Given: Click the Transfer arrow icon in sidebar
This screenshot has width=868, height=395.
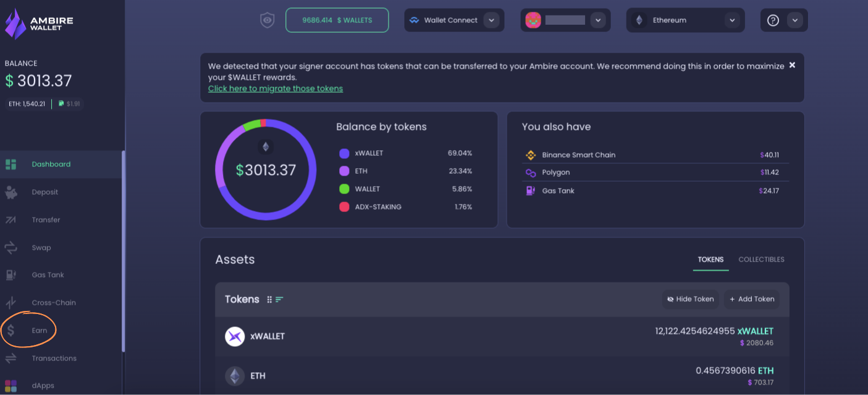Looking at the screenshot, I should coord(11,220).
